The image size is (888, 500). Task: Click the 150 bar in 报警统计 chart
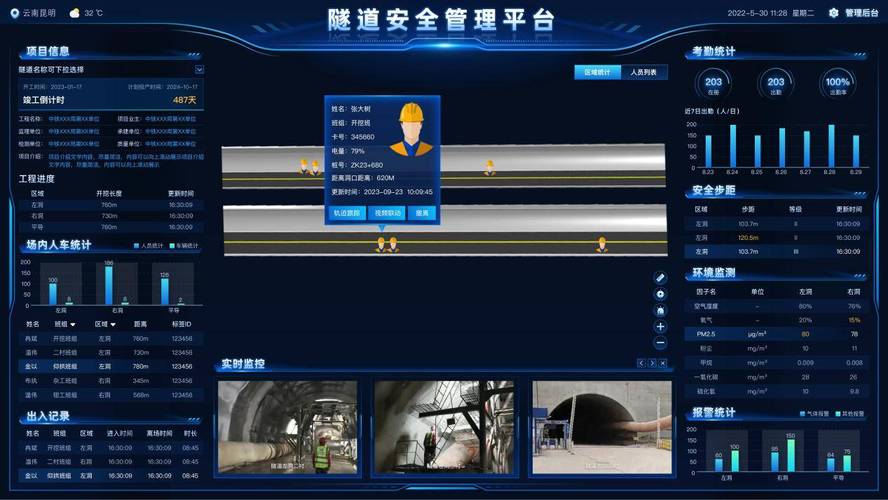click(791, 455)
